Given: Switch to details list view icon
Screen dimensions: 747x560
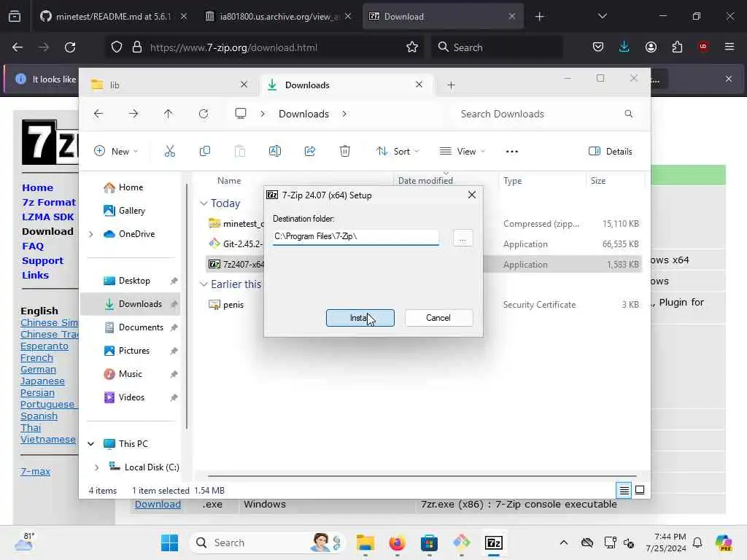Looking at the screenshot, I should (624, 490).
